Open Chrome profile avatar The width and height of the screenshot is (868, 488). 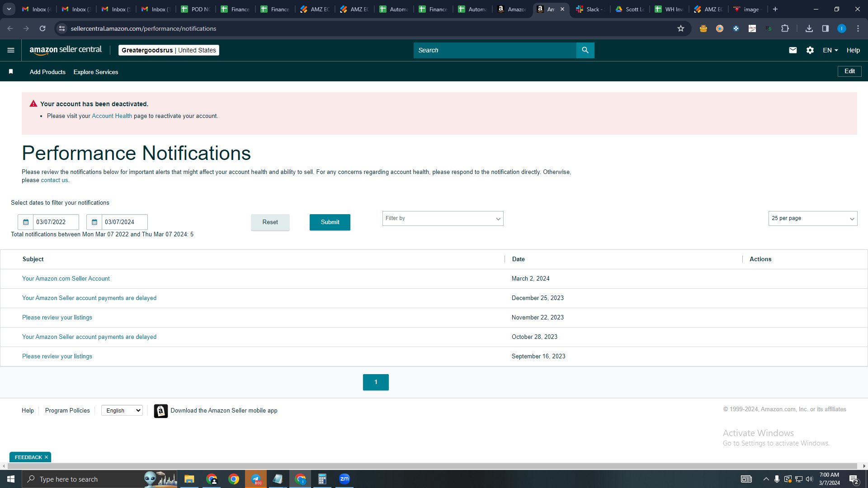(842, 28)
